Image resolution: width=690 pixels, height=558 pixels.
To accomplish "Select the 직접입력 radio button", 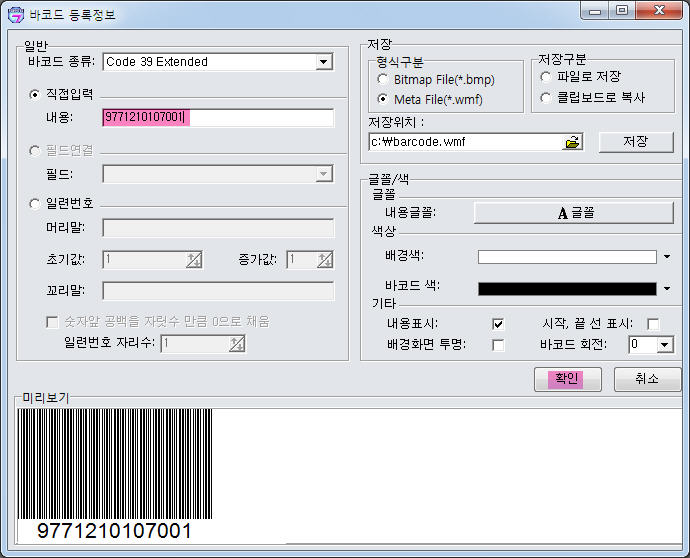I will (34, 95).
